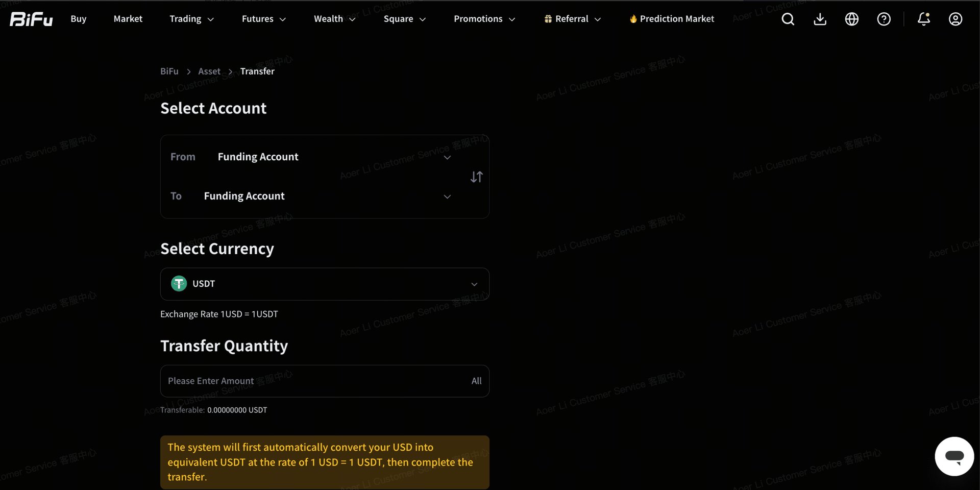Click the Transferable 0.00000000 USDT text

(213, 410)
